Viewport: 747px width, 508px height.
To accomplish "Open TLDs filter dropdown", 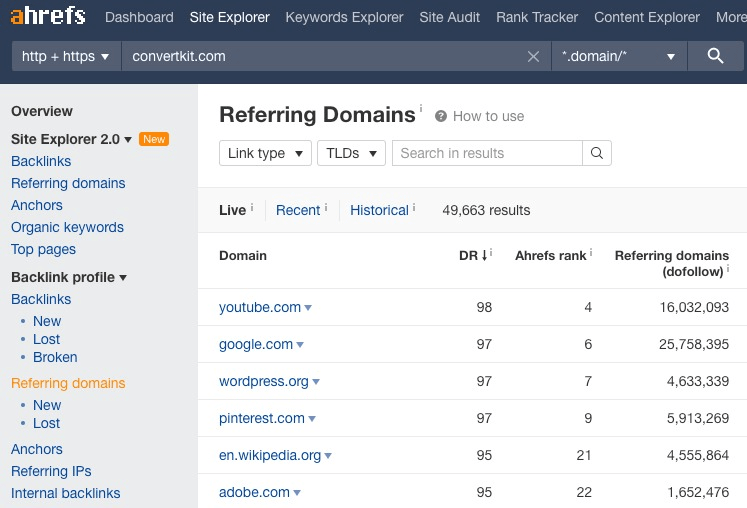I will coord(351,153).
